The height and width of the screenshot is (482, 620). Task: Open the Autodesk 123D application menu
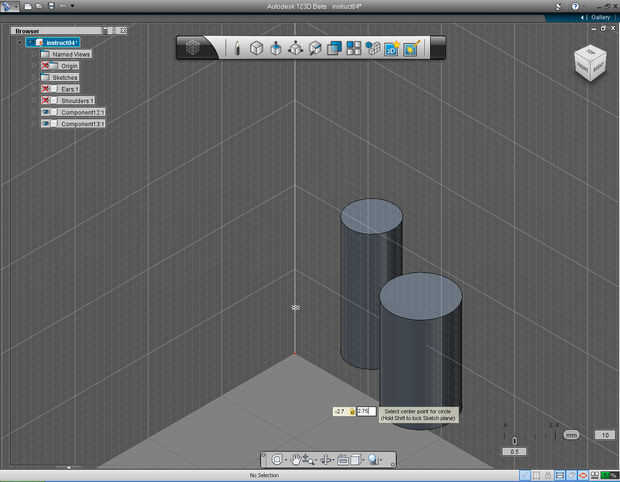tap(9, 6)
